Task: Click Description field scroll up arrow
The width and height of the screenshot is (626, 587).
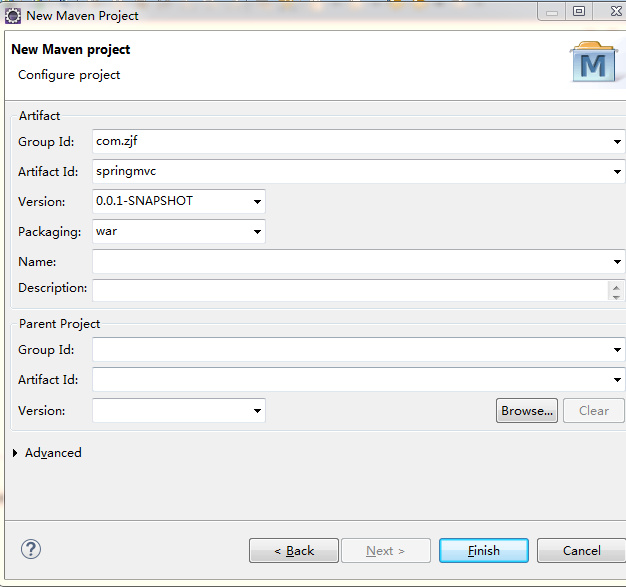Action: (x=616, y=288)
